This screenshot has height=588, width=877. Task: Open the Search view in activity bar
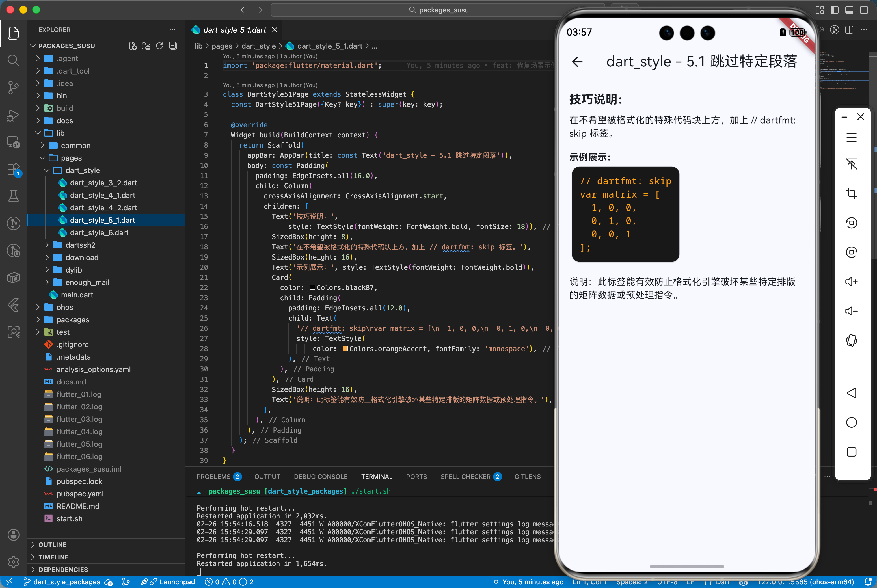coord(14,60)
